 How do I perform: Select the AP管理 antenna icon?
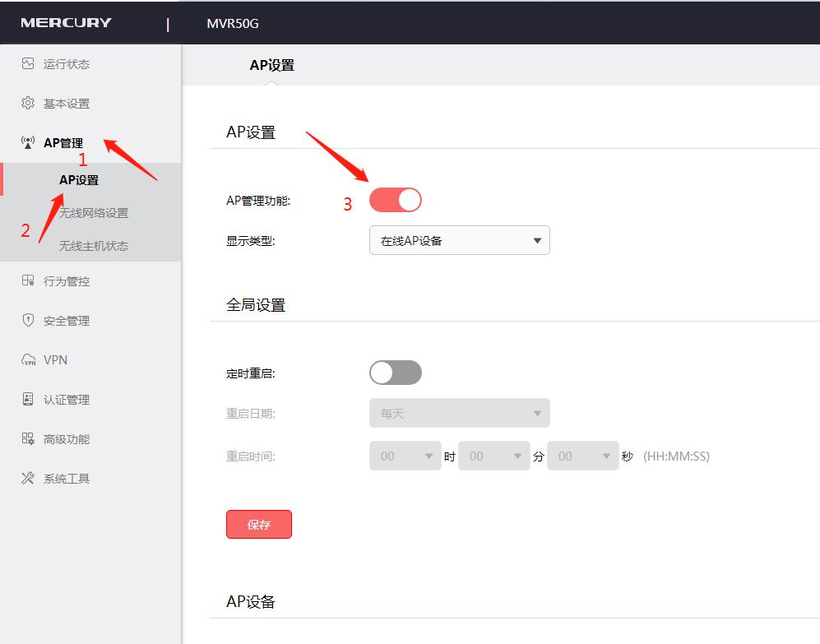(26, 141)
